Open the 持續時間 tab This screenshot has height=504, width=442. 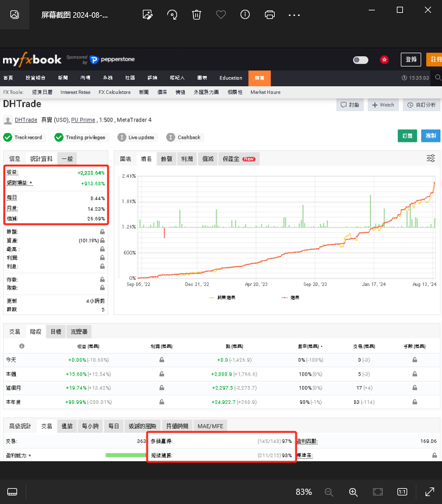pos(177,426)
